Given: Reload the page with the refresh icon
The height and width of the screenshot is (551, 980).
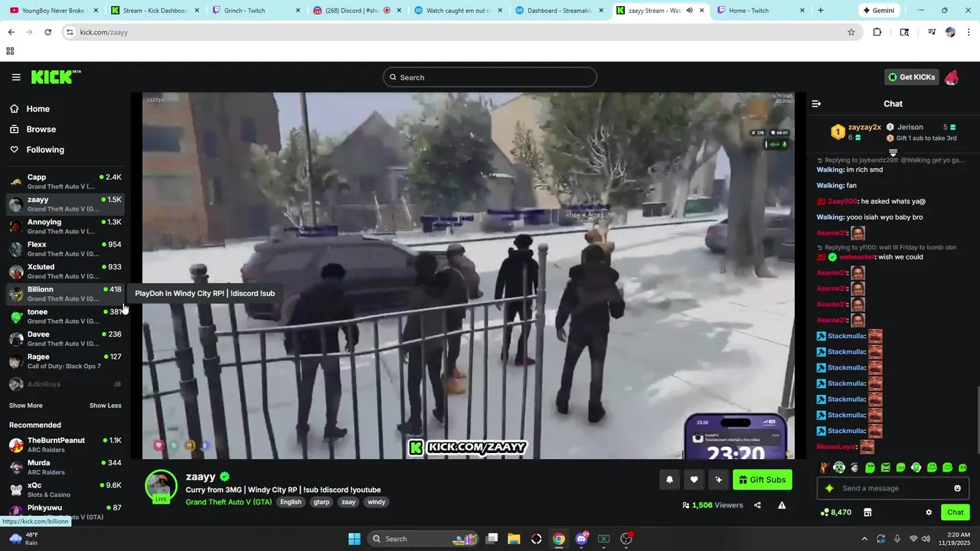Looking at the screenshot, I should [x=48, y=32].
